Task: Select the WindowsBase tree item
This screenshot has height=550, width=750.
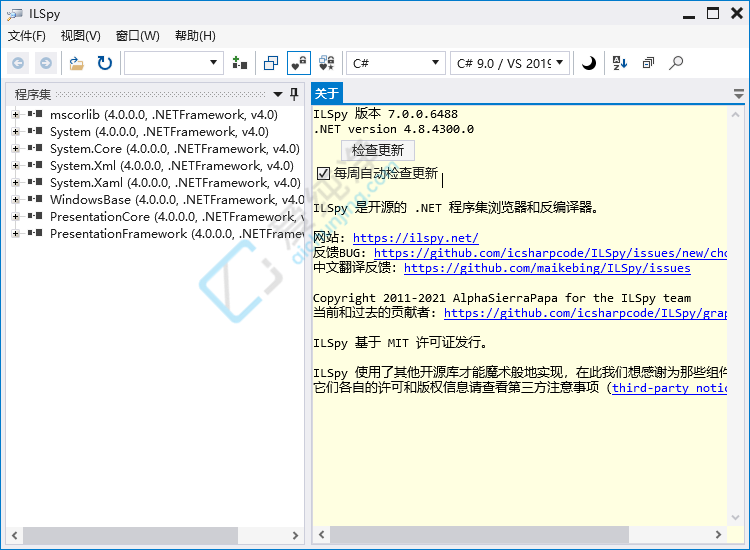Action: [177, 199]
